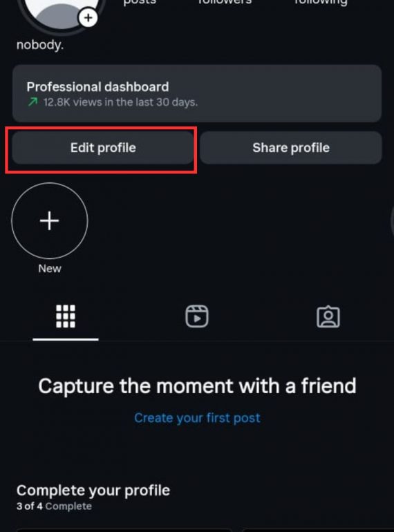Click the green trending arrow icon
The width and height of the screenshot is (394, 532).
tap(33, 102)
